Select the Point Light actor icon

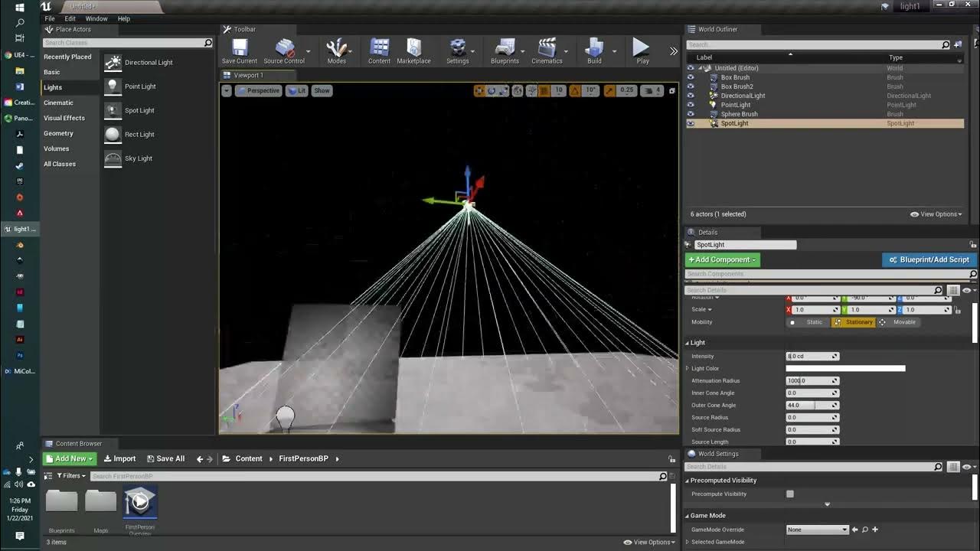113,86
